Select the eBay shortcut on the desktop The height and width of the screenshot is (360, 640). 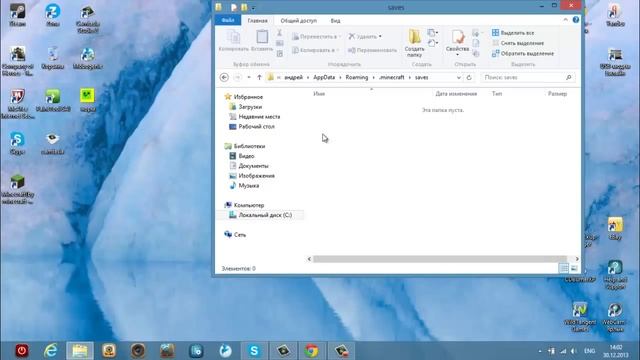pos(615,229)
